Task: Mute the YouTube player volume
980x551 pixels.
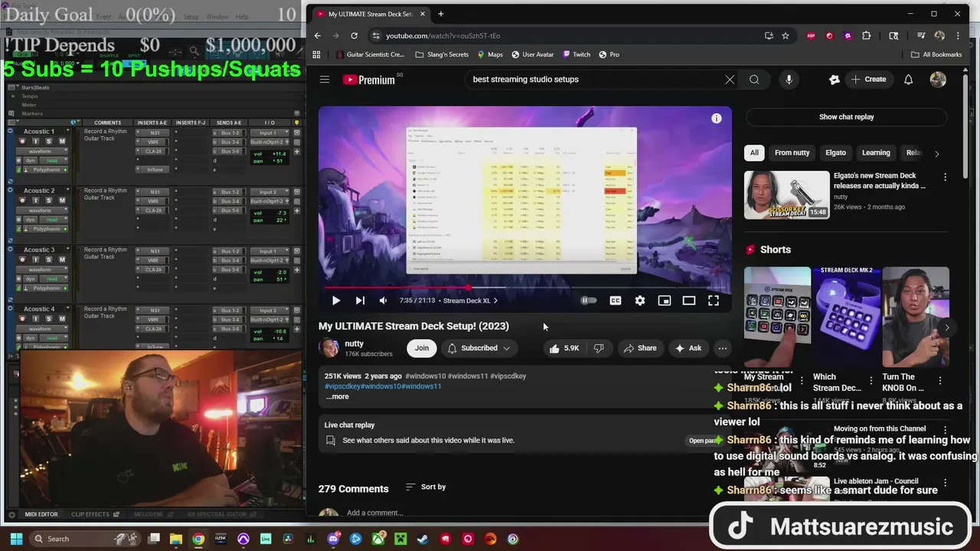Action: tap(384, 301)
